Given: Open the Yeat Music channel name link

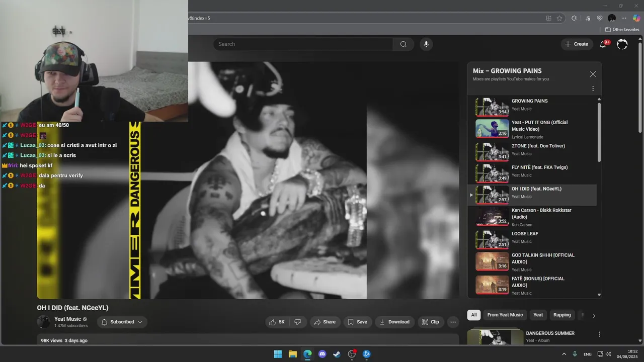Looking at the screenshot, I should (67, 319).
